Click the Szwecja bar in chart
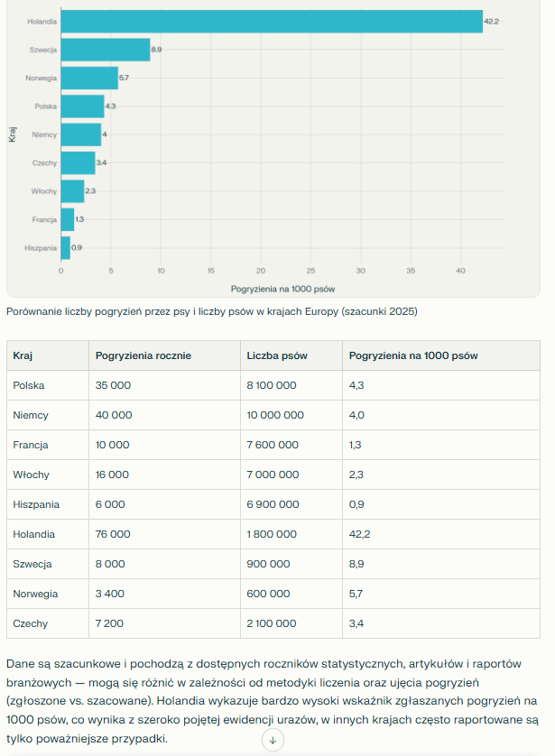Image resolution: width=555 pixels, height=756 pixels. click(x=105, y=50)
